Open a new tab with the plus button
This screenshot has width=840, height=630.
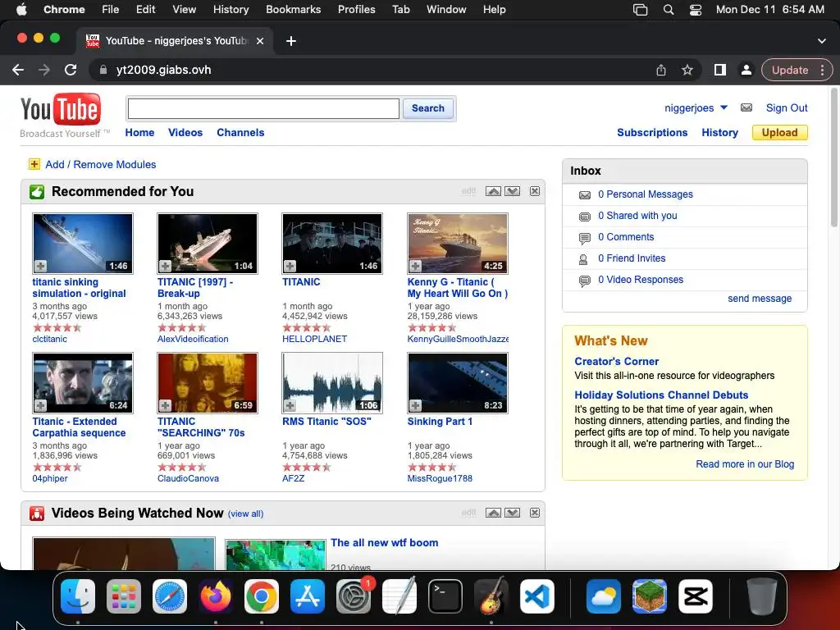(x=291, y=41)
